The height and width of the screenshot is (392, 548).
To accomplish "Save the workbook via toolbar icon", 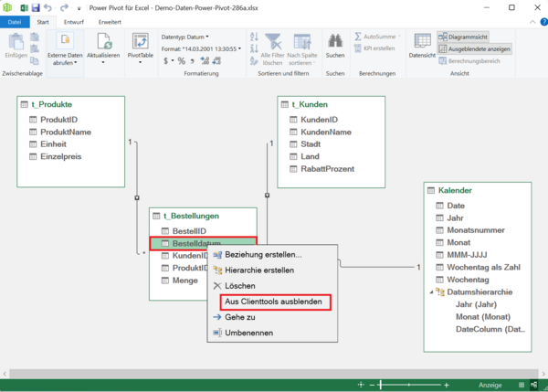I will pyautogui.click(x=36, y=7).
